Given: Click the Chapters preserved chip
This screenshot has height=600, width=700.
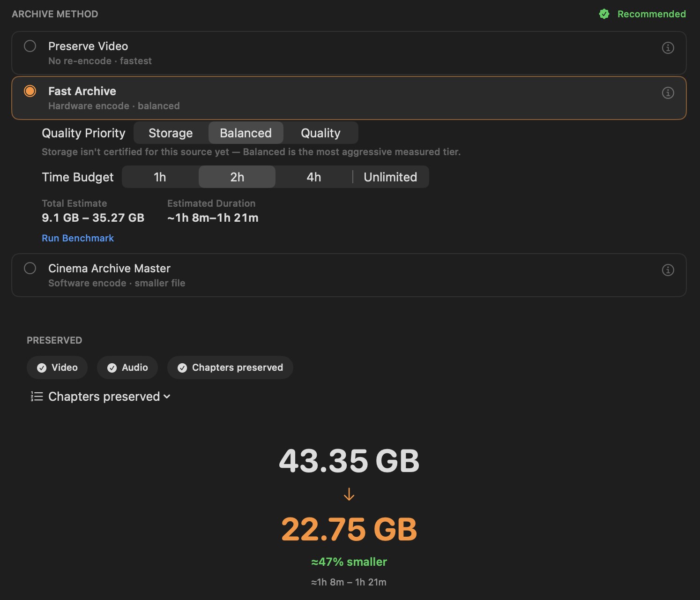Looking at the screenshot, I should tap(230, 367).
